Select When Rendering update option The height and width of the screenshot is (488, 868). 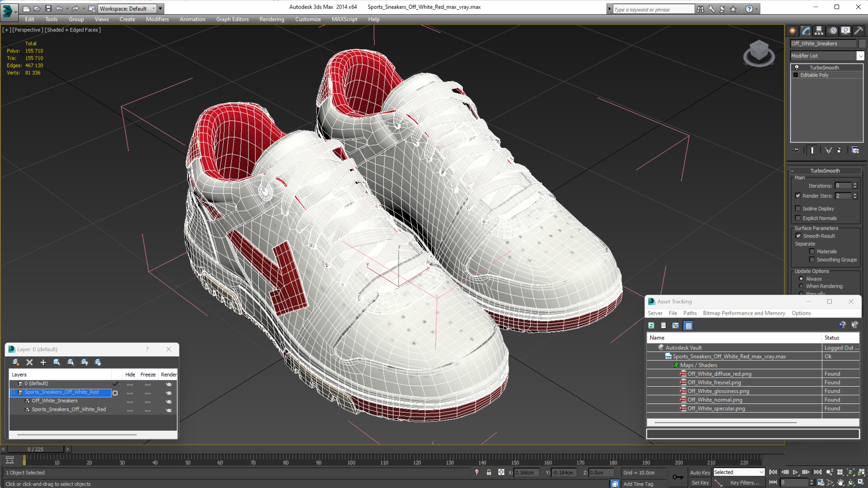[x=801, y=286]
